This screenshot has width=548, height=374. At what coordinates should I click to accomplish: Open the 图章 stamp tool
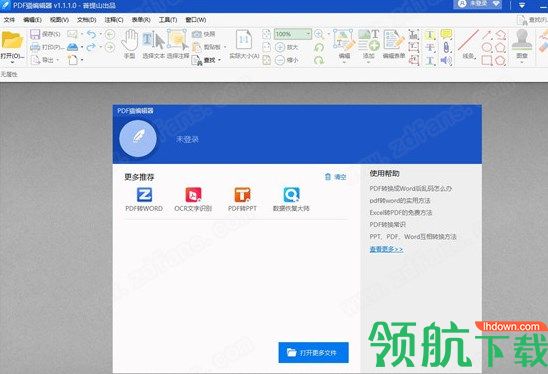click(x=522, y=43)
